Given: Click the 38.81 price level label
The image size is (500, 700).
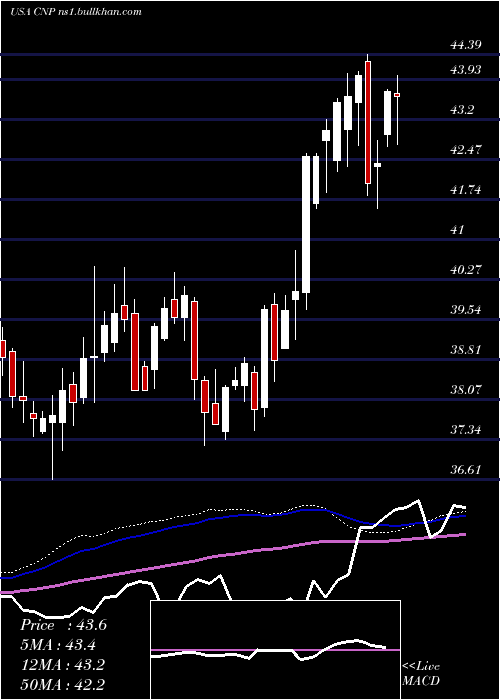Looking at the screenshot, I should [x=466, y=350].
